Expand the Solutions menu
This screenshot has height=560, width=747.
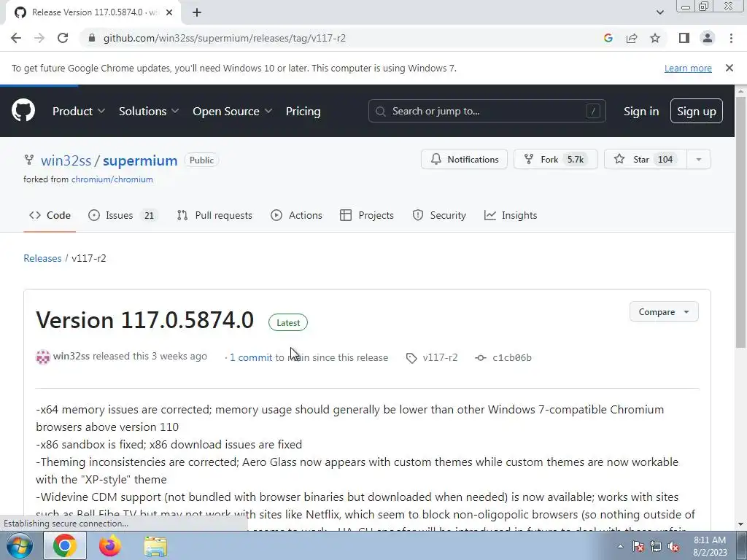(149, 111)
